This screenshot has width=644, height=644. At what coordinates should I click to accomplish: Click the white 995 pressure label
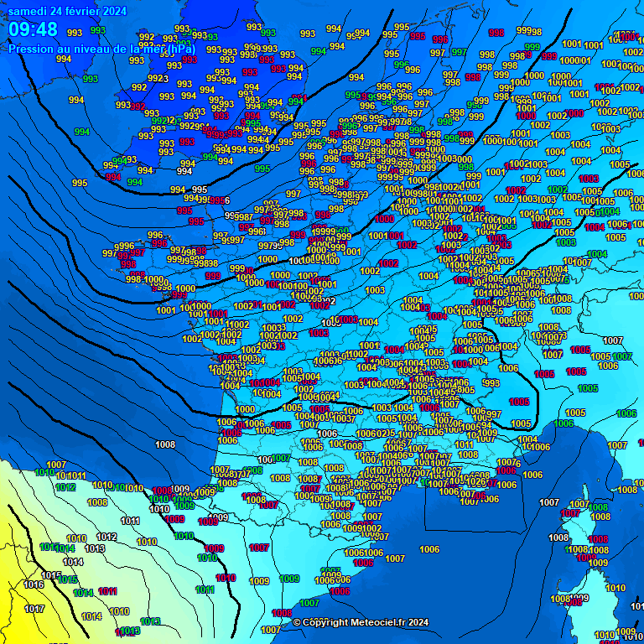[x=80, y=183]
